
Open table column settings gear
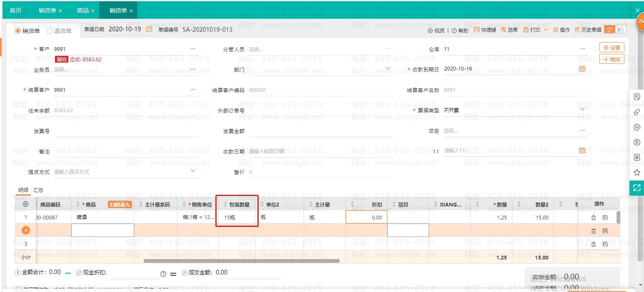(25, 204)
